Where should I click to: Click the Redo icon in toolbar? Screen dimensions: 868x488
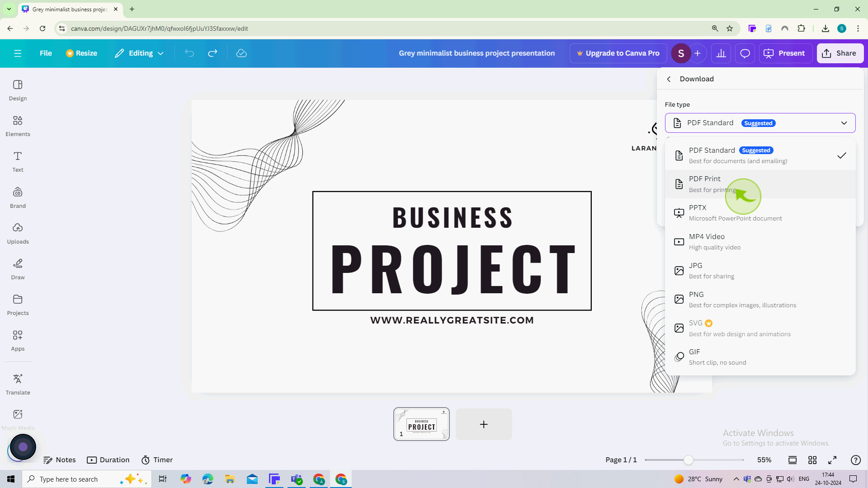[213, 53]
